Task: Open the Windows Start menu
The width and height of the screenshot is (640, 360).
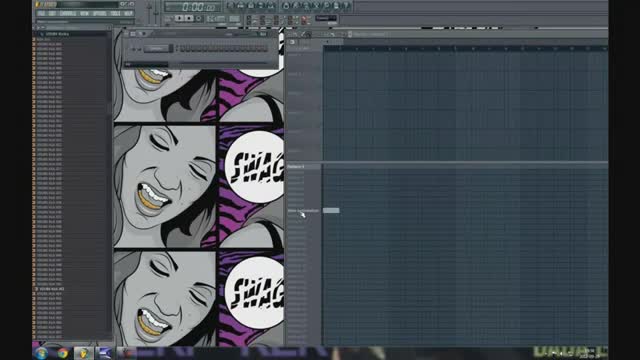Action: click(41, 353)
